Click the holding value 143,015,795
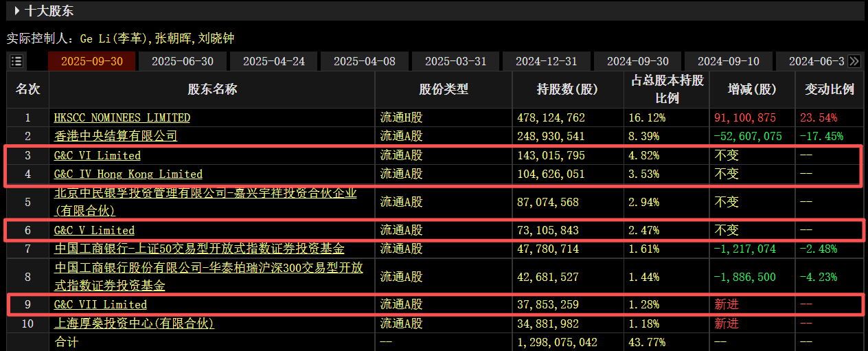This screenshot has width=868, height=351. (x=551, y=156)
